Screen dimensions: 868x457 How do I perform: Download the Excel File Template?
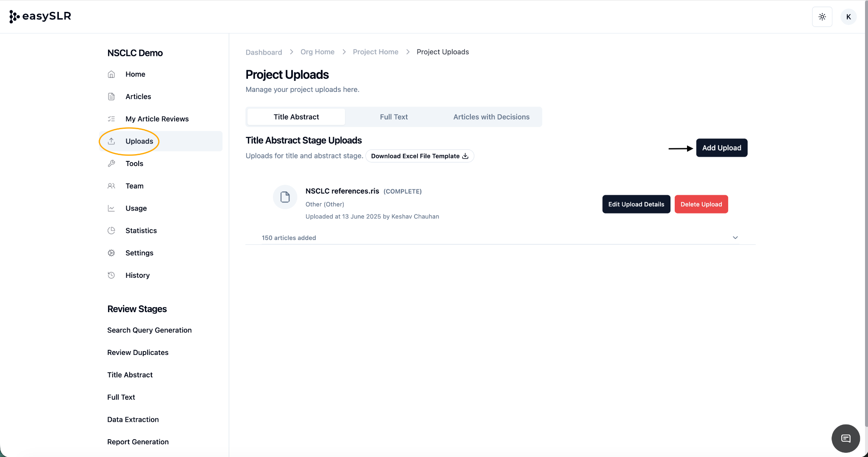419,156
